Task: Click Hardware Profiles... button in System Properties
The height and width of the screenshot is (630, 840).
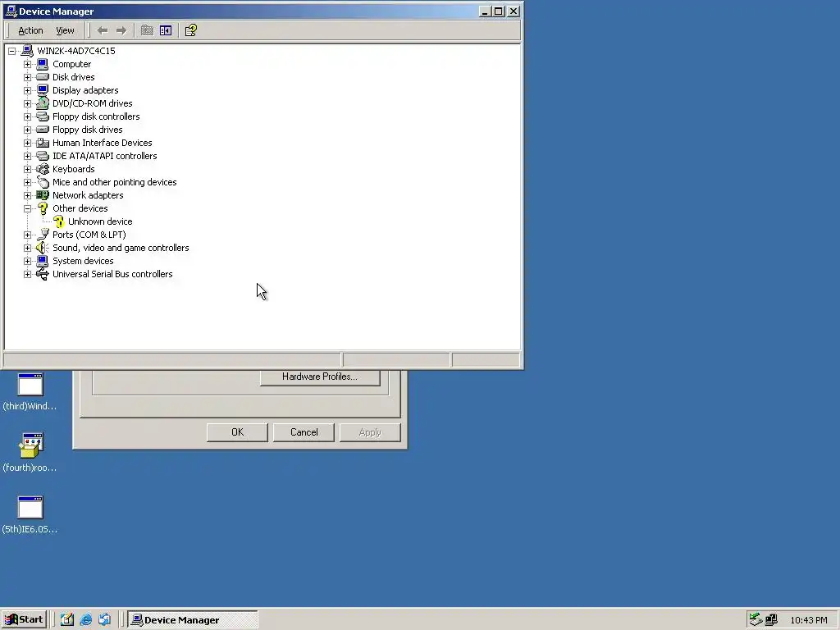Action: 320,377
